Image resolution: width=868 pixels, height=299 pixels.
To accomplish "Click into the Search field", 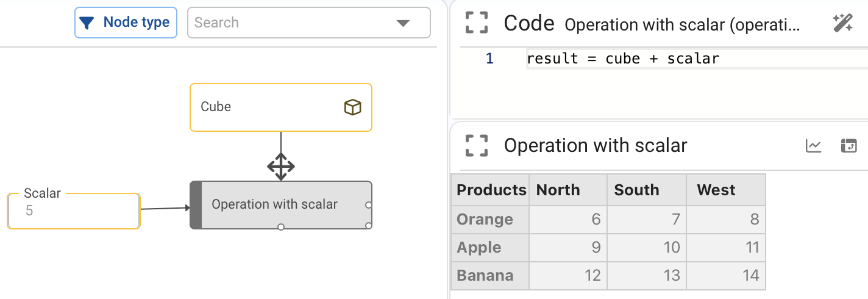I will tap(286, 23).
